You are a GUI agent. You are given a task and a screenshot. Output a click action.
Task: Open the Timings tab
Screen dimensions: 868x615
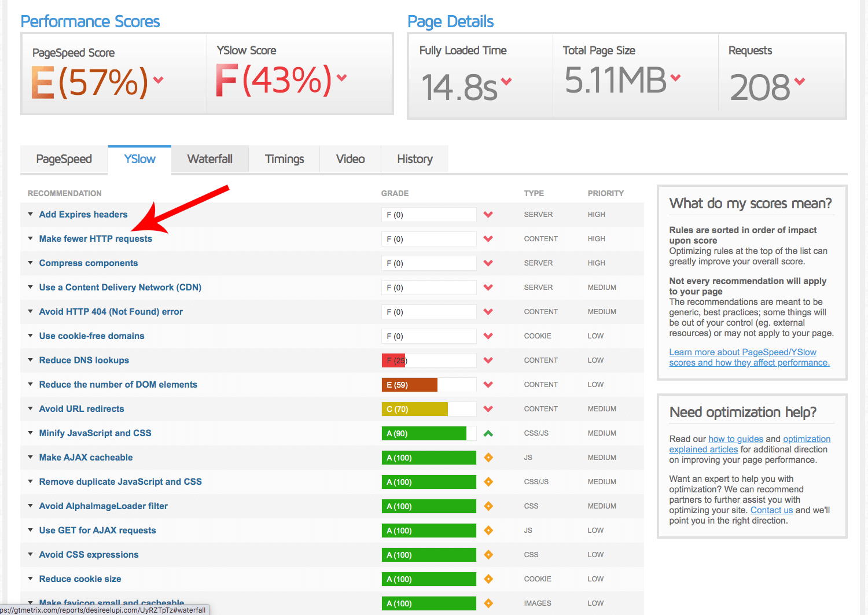(284, 159)
